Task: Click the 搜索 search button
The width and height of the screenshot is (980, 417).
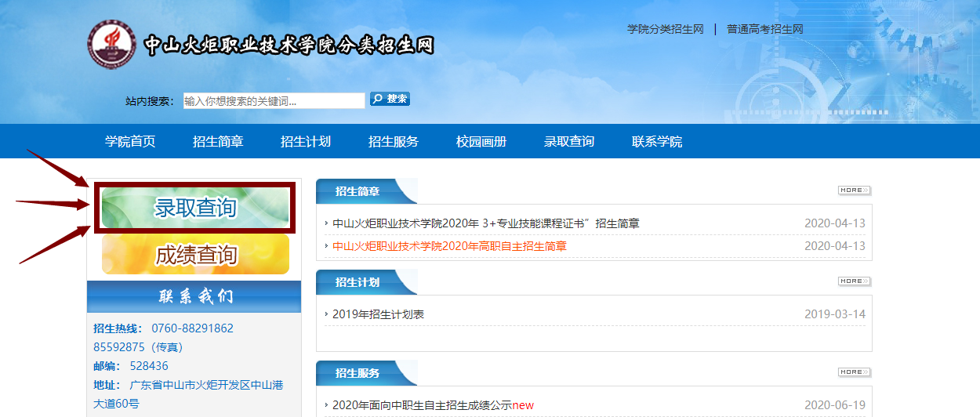Action: (x=390, y=100)
